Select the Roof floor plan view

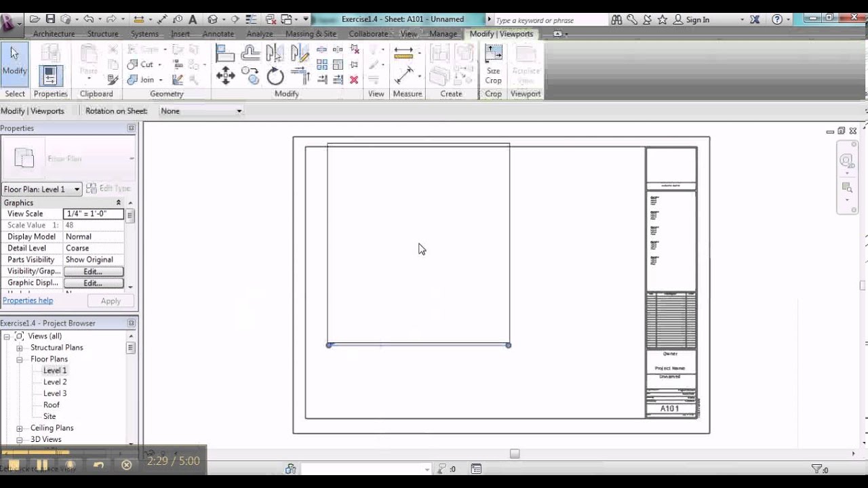coord(52,405)
